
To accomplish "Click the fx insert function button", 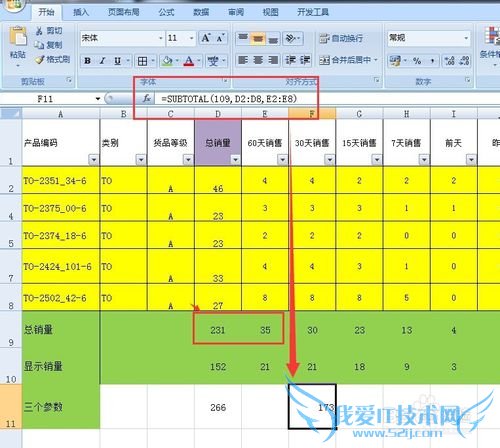I will [x=147, y=98].
